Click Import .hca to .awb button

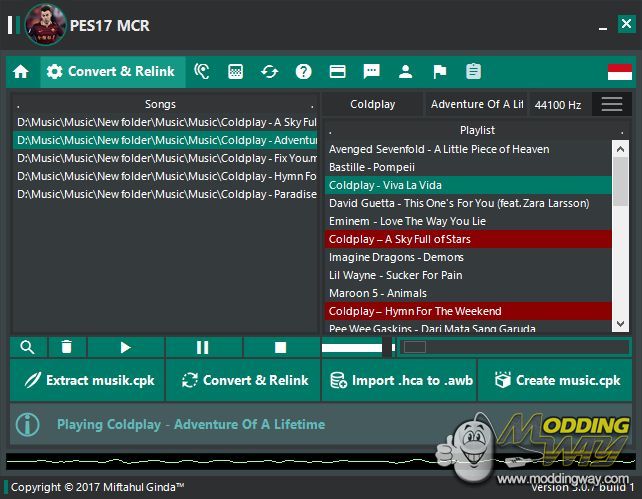pos(399,380)
